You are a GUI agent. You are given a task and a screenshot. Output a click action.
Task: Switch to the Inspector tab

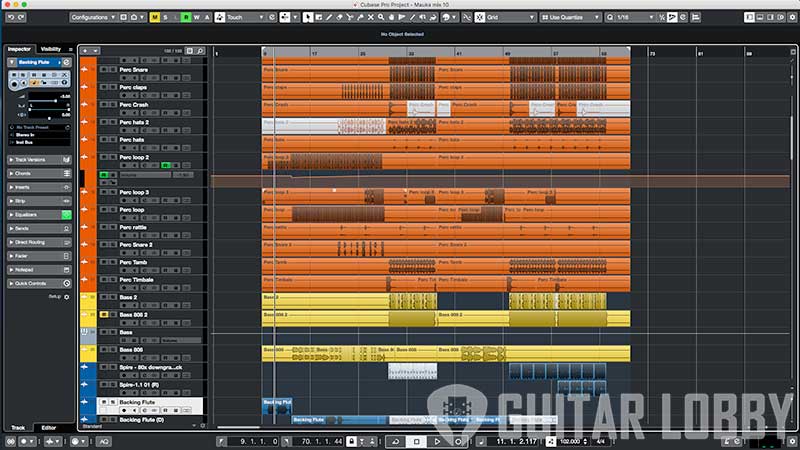pos(19,49)
